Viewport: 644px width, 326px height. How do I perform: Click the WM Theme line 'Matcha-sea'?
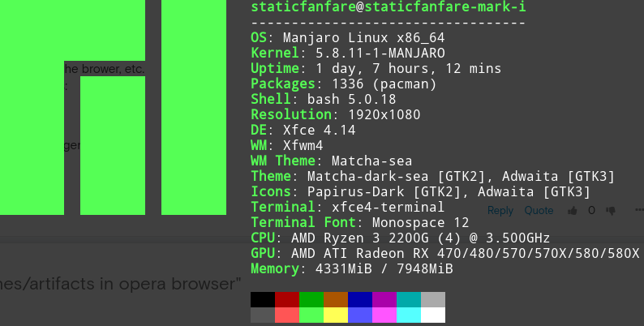(x=332, y=161)
